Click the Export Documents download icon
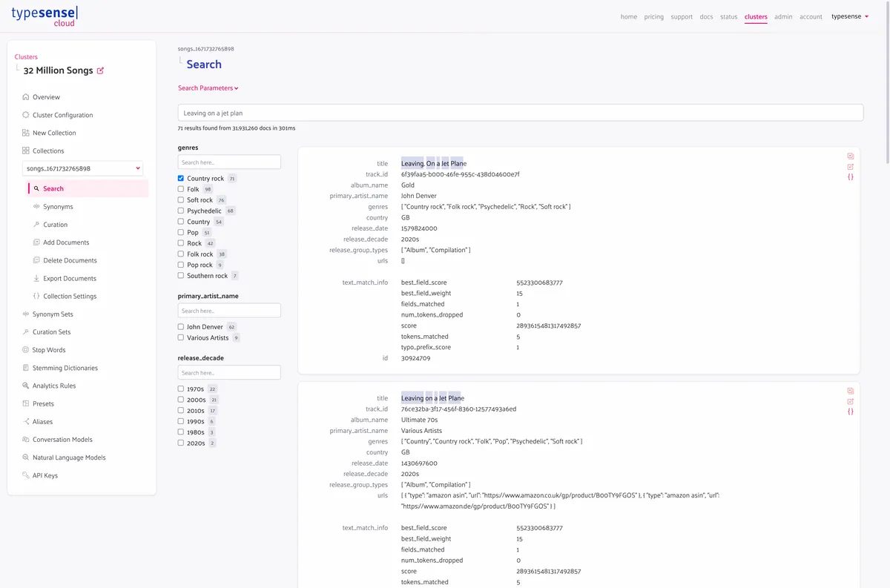 36,278
